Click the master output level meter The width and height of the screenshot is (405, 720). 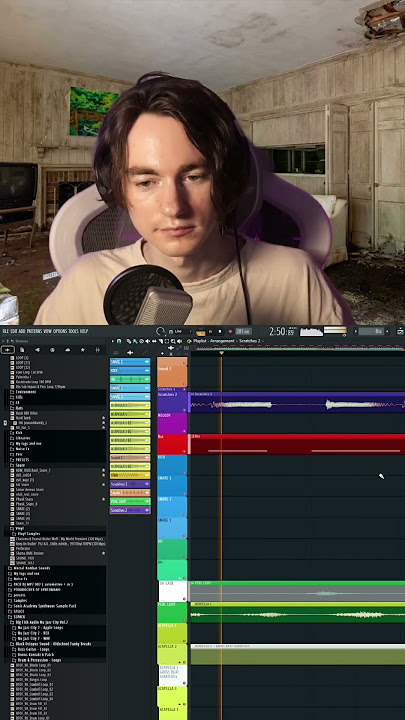point(335,331)
